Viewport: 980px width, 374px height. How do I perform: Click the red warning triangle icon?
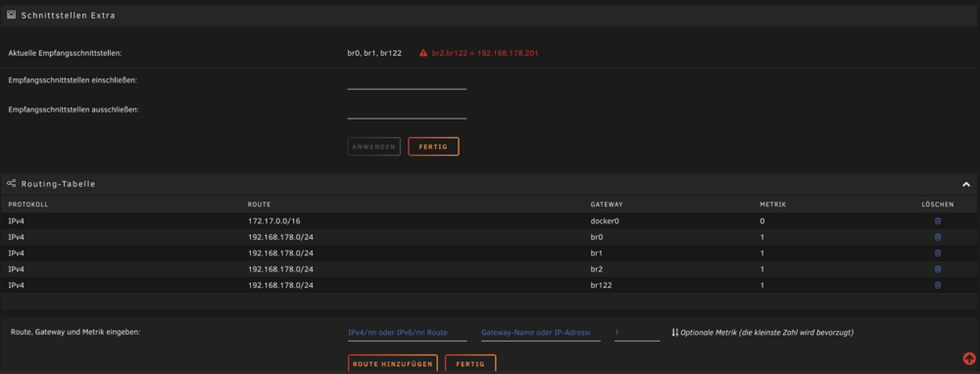(423, 53)
